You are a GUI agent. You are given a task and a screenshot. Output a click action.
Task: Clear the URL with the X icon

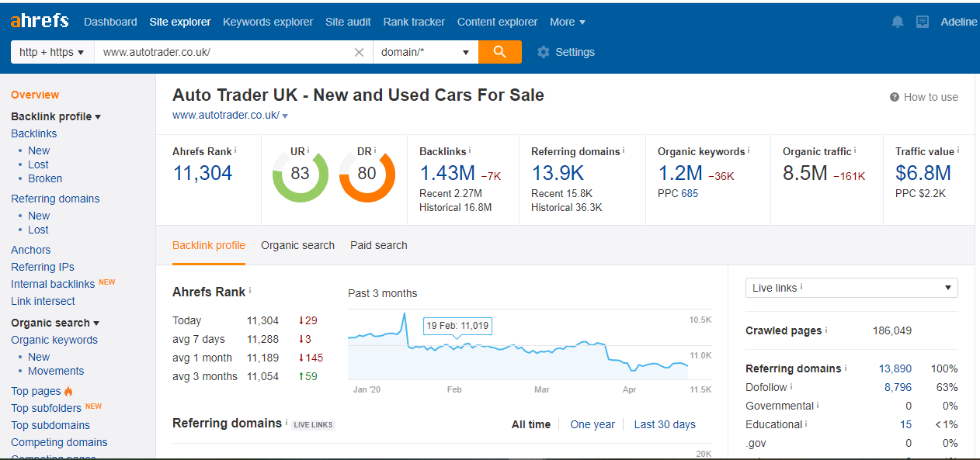[359, 53]
